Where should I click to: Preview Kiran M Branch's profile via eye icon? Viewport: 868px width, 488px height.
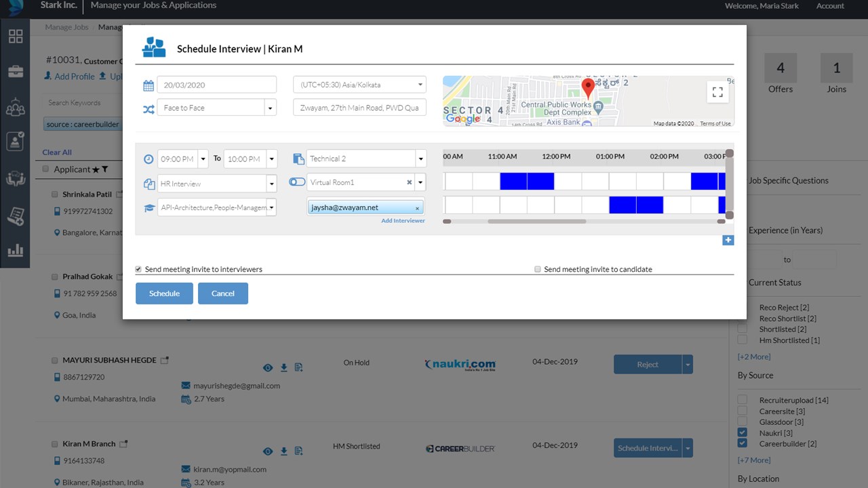pos(268,451)
